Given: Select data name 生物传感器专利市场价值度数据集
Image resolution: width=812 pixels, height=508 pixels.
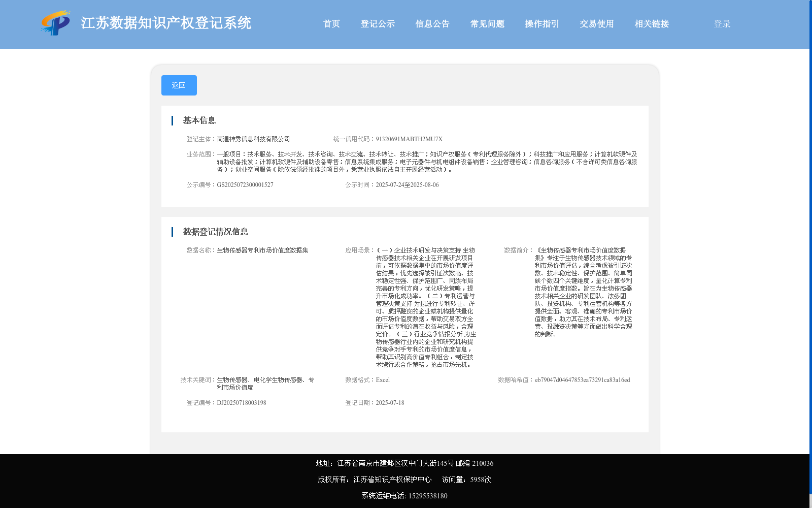Looking at the screenshot, I should click(262, 250).
